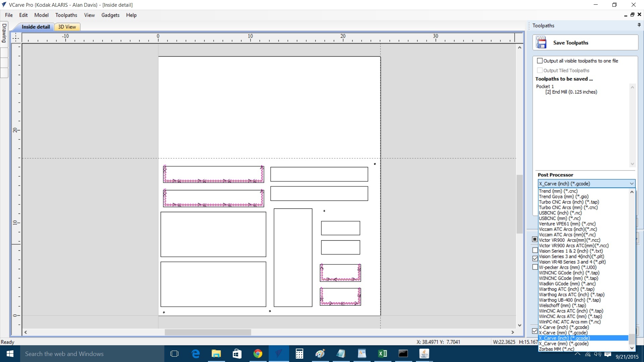
Task: Toggle the checked box beside Vision Series 3 and 4
Action: [x=535, y=258]
